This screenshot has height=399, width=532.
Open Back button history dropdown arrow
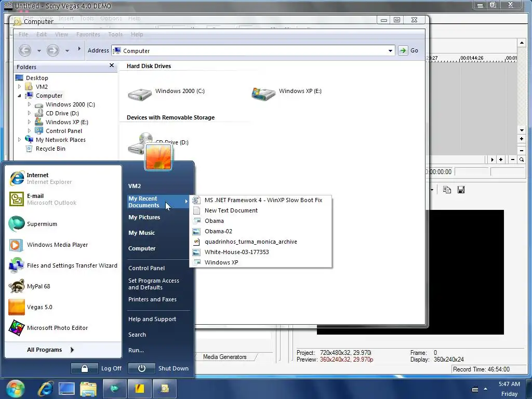point(39,51)
